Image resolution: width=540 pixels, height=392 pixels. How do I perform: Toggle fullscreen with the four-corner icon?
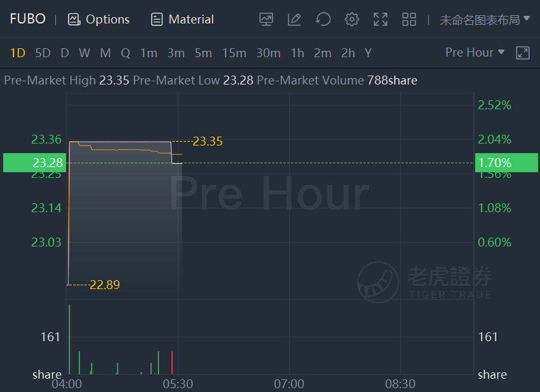pyautogui.click(x=381, y=19)
